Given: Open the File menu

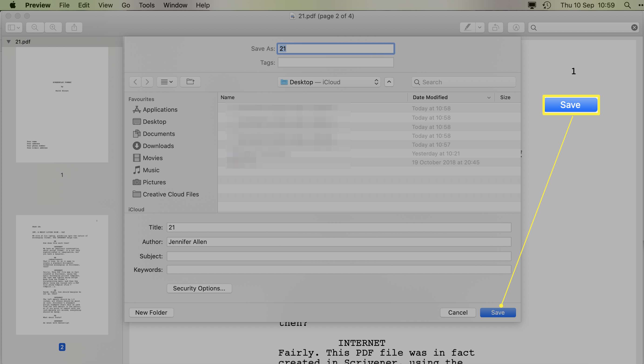Looking at the screenshot, I should tap(64, 5).
